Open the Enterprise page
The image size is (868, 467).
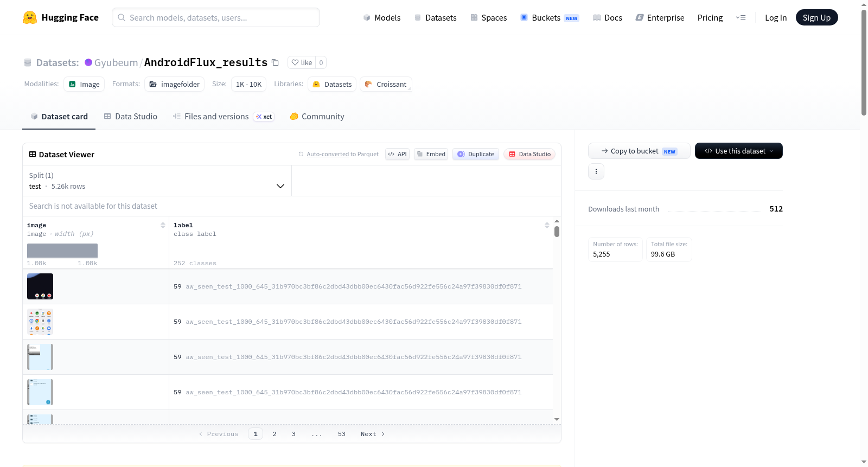click(x=660, y=17)
